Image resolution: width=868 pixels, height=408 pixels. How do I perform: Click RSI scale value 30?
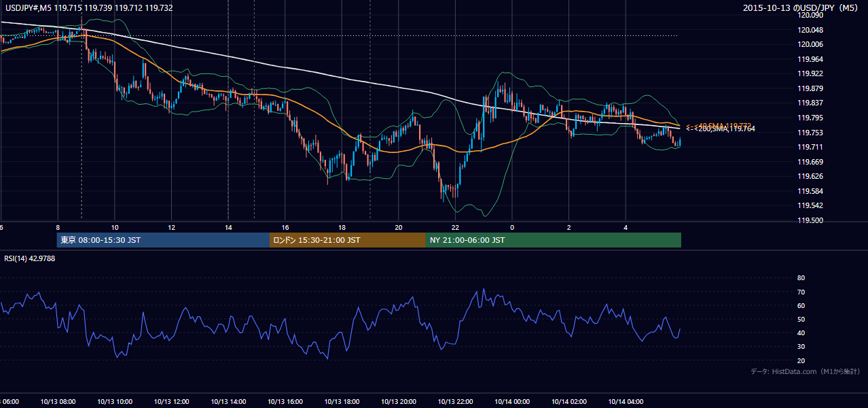click(x=801, y=347)
